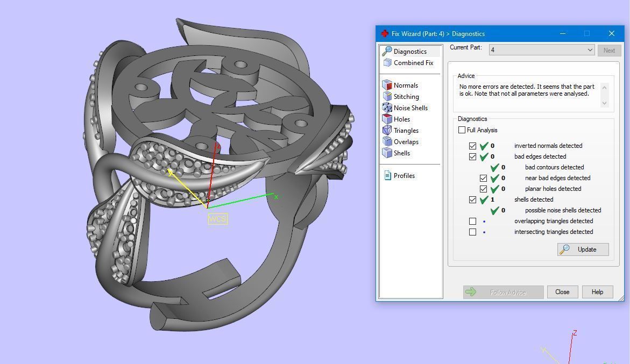Open the Overlaps fix icon

tap(387, 141)
